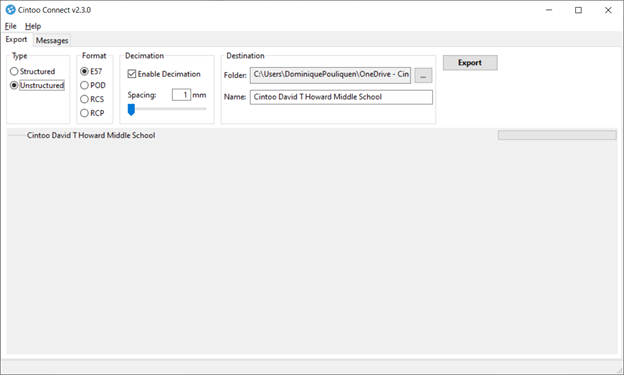624x375 pixels.
Task: Maximize the Cintoo Connect window
Action: (578, 10)
